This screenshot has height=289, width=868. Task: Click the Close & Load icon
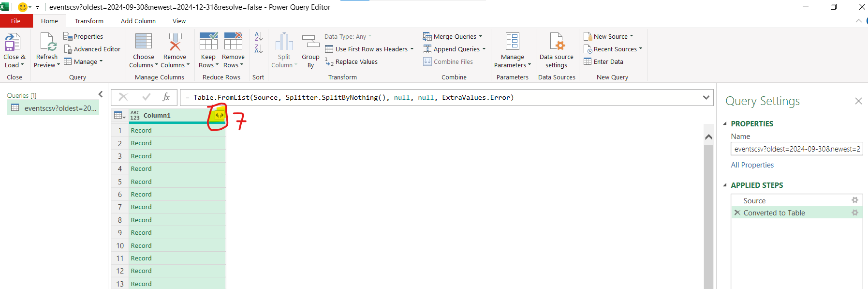tap(13, 42)
